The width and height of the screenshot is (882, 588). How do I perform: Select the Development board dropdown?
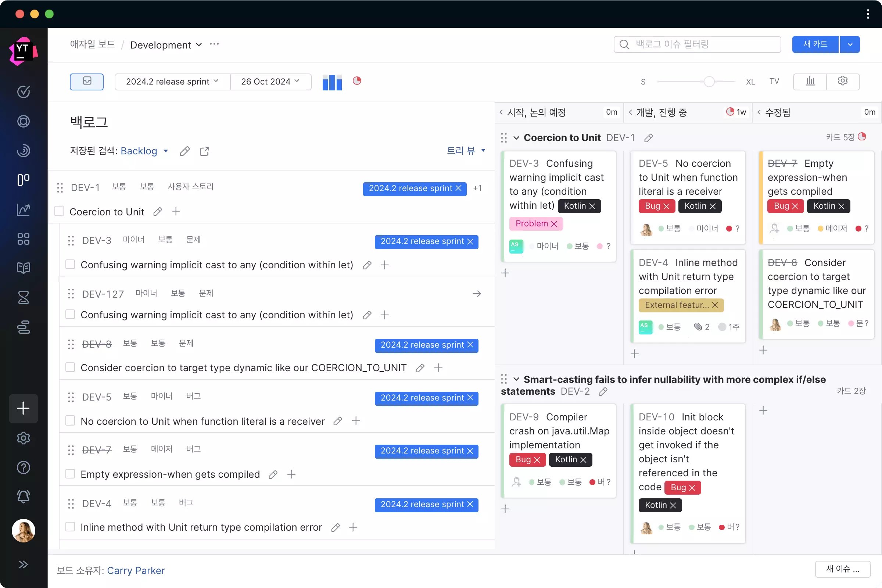tap(165, 44)
